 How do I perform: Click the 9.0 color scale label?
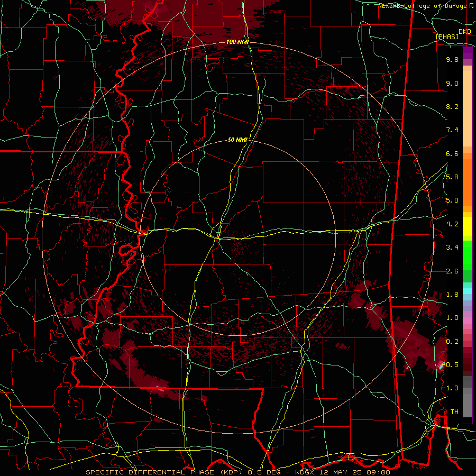[x=452, y=83]
